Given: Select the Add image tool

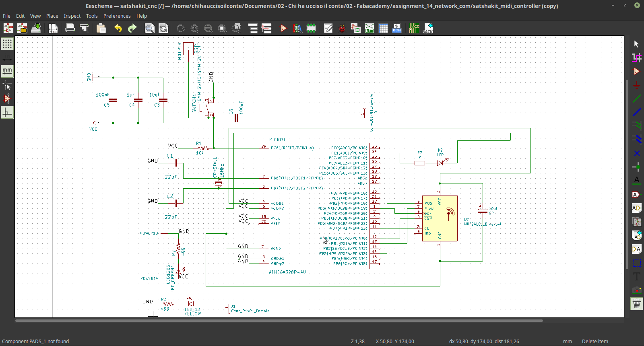Looking at the screenshot, I should point(636,290).
